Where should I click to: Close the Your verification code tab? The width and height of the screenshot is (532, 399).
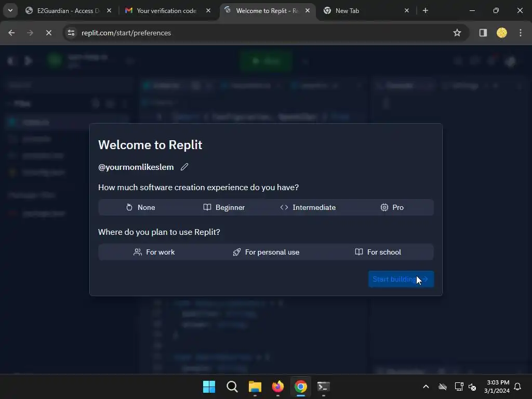coord(208,11)
